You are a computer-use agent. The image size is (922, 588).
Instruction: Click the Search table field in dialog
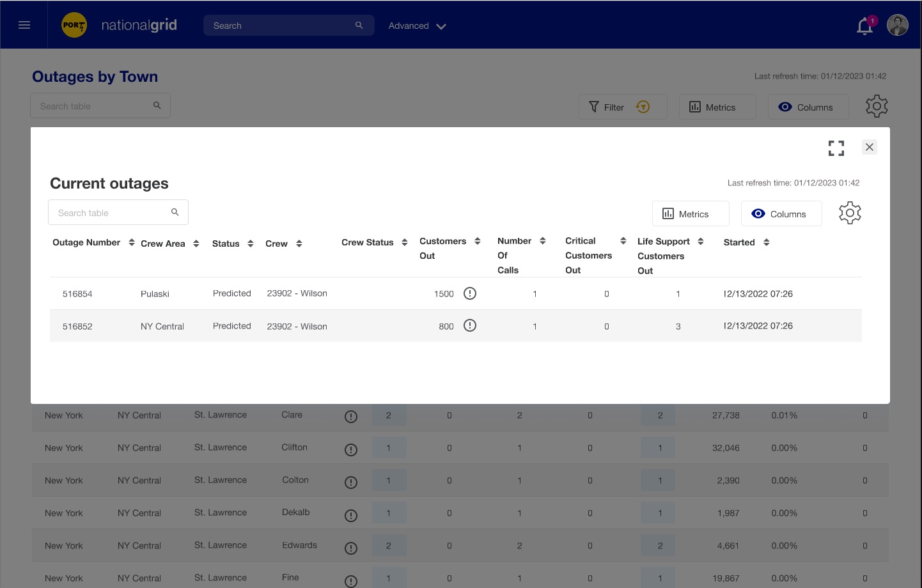click(x=112, y=213)
